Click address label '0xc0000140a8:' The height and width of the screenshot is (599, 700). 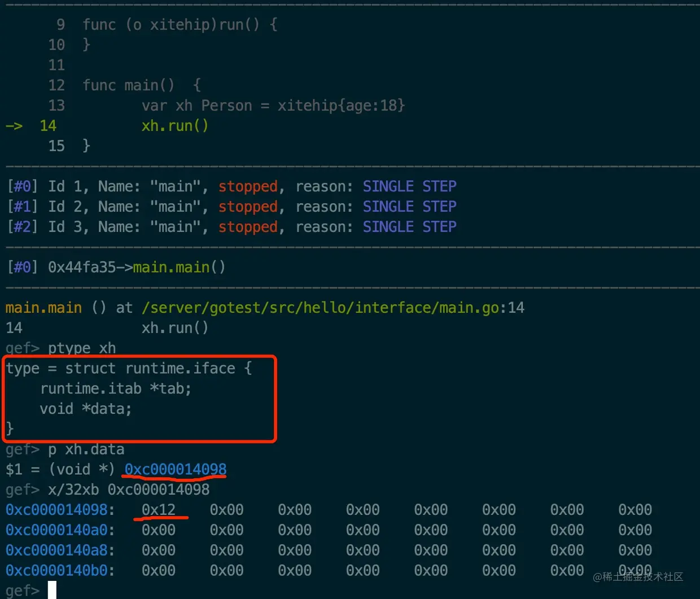click(x=60, y=550)
